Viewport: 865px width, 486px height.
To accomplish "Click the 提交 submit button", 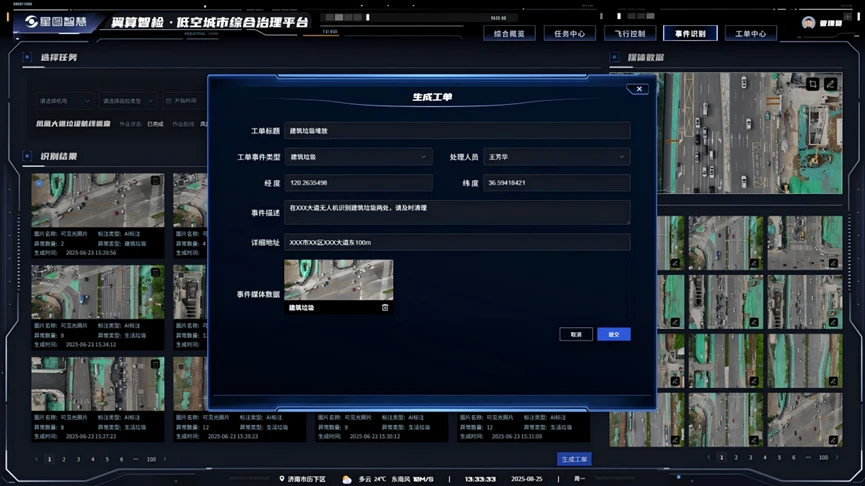I will [614, 334].
